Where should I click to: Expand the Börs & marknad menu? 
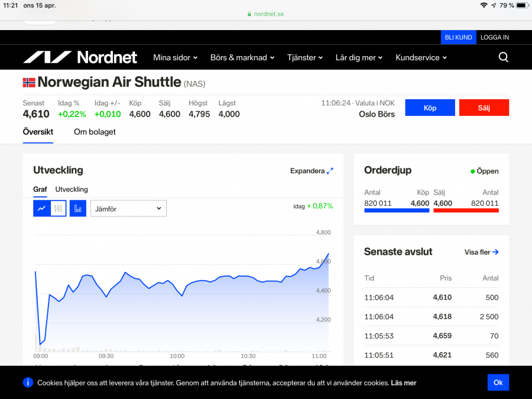point(242,57)
